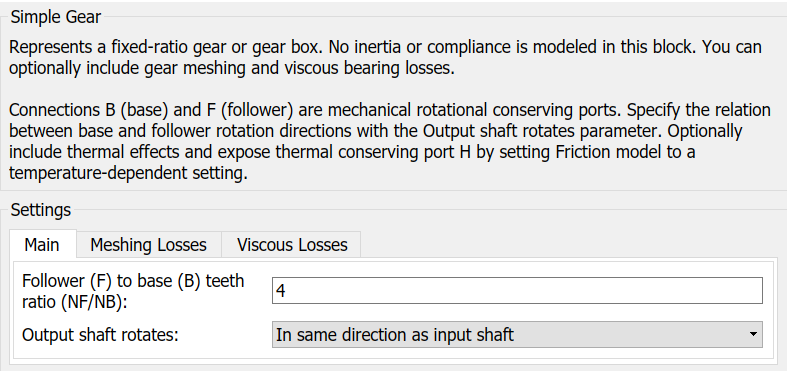This screenshot has width=787, height=371.
Task: Click empty tab bar right of Viscous Losses
Action: pos(567,245)
